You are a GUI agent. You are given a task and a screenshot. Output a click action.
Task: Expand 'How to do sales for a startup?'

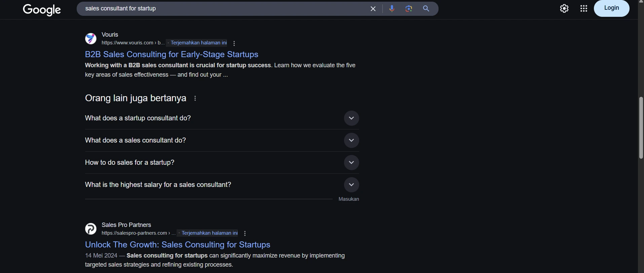click(x=222, y=163)
